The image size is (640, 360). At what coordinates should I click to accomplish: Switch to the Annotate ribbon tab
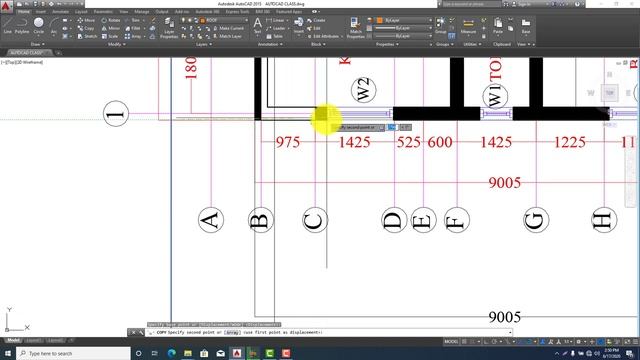click(x=60, y=12)
